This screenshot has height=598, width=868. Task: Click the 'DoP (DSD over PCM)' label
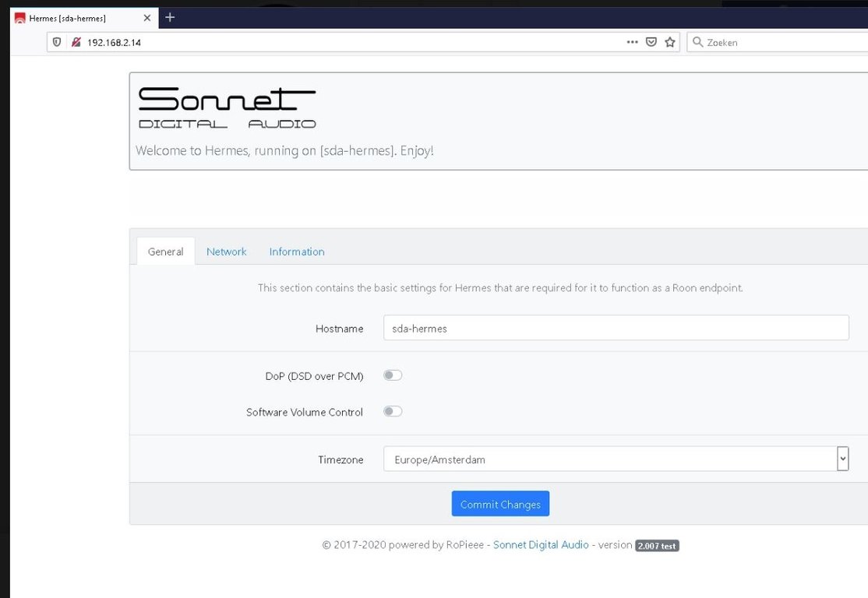click(315, 376)
